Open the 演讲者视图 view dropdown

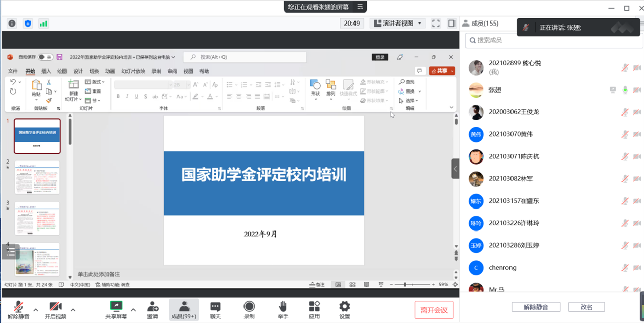click(398, 24)
